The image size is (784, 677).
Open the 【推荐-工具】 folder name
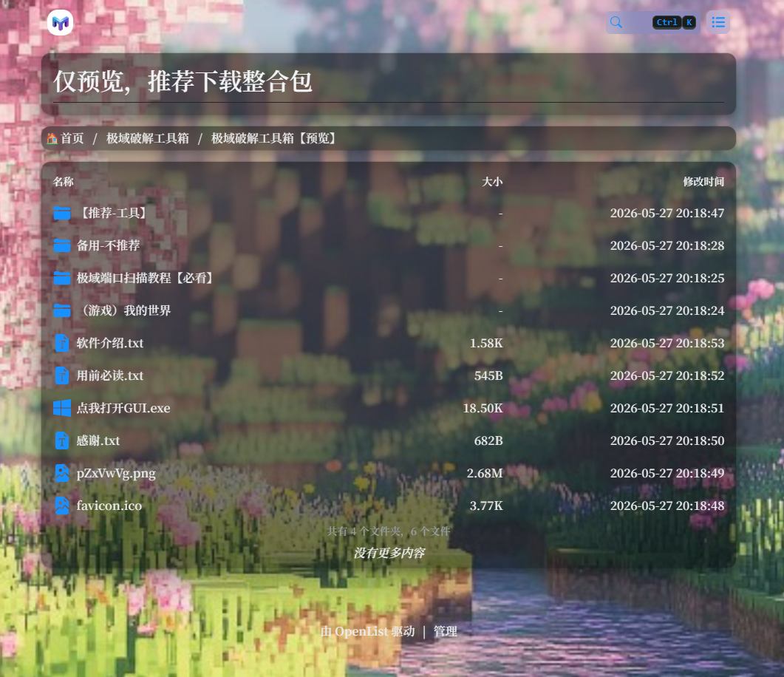click(x=114, y=213)
